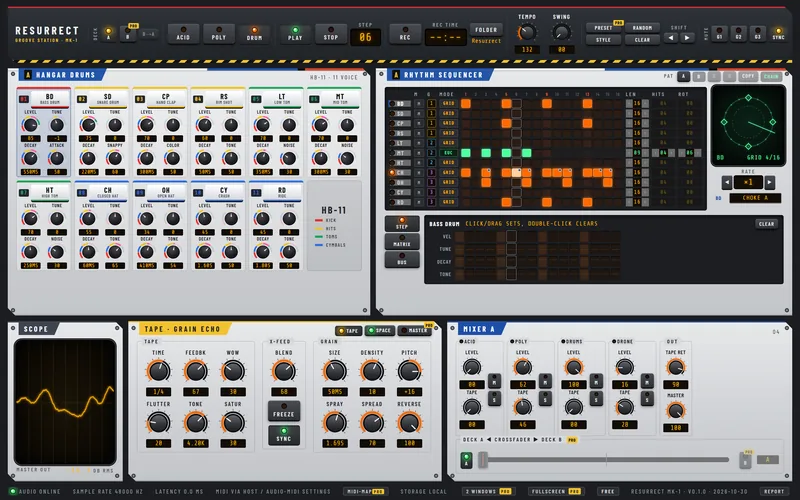This screenshot has height=500, width=800.
Task: Switch the editor to BUS view
Action: point(402,259)
